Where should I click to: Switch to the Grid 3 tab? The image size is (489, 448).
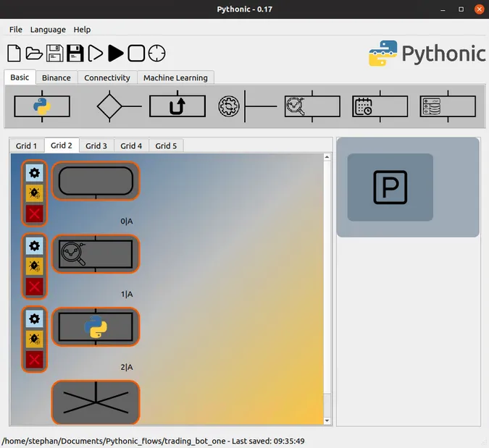(x=96, y=145)
